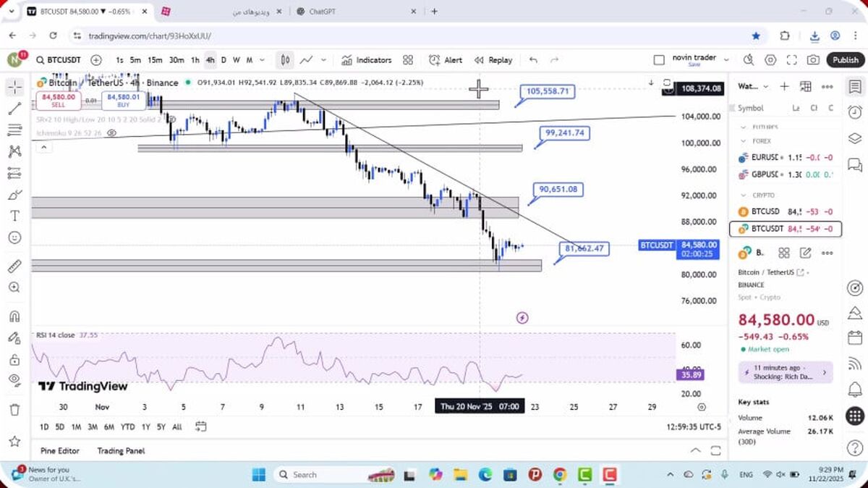Open object tree layers icon
The height and width of the screenshot is (488, 868).
click(x=855, y=138)
